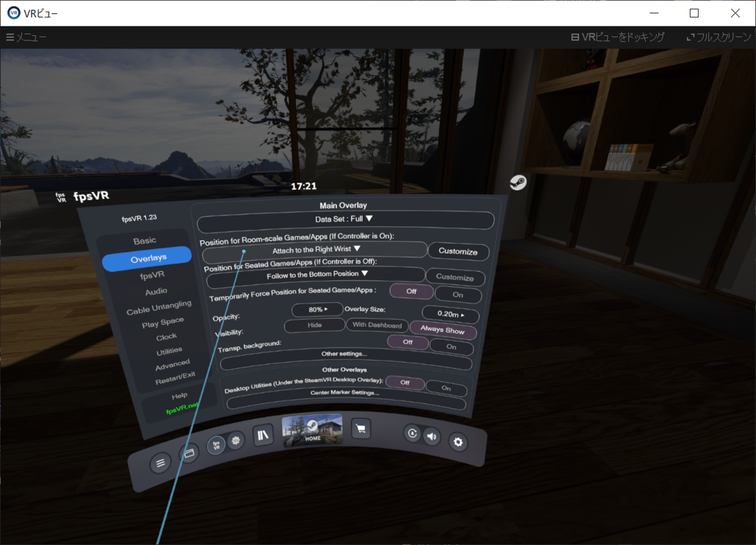756x545 pixels.
Task: Select the fpsVR overlay icon in dashboard bar
Action: (216, 445)
